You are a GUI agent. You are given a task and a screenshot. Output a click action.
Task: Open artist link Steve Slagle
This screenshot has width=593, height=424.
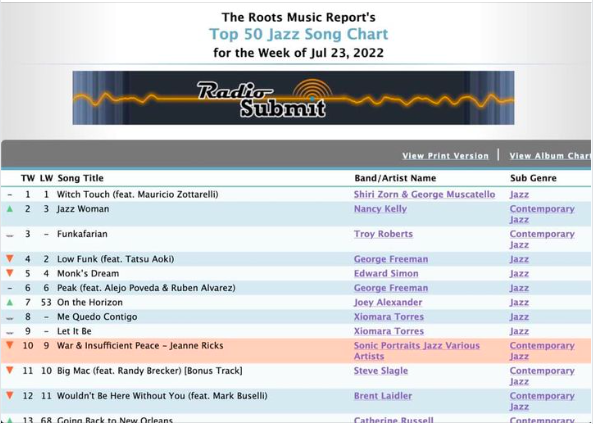click(380, 371)
